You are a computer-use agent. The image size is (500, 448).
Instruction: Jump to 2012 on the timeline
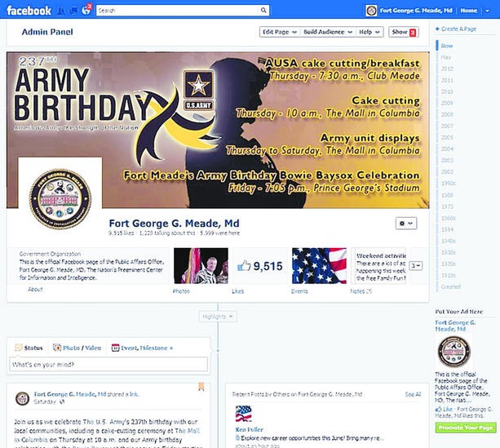447,69
